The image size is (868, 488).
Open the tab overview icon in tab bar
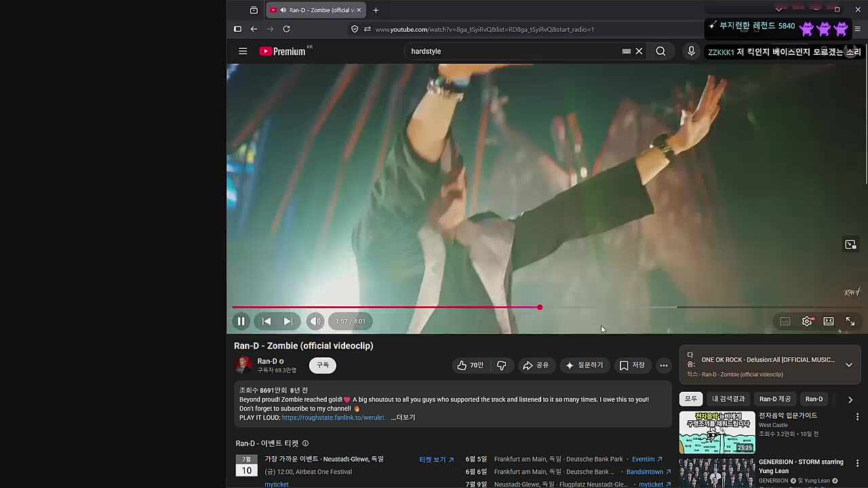pos(254,10)
